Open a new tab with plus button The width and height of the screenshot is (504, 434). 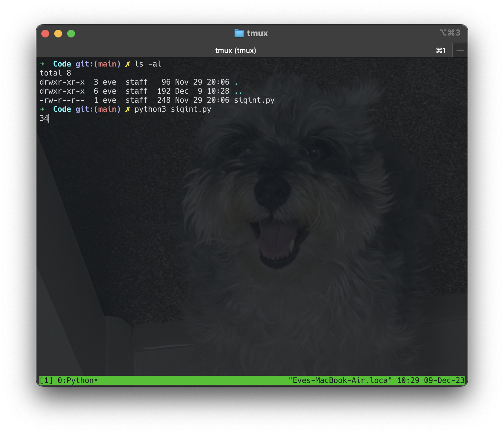tap(460, 50)
